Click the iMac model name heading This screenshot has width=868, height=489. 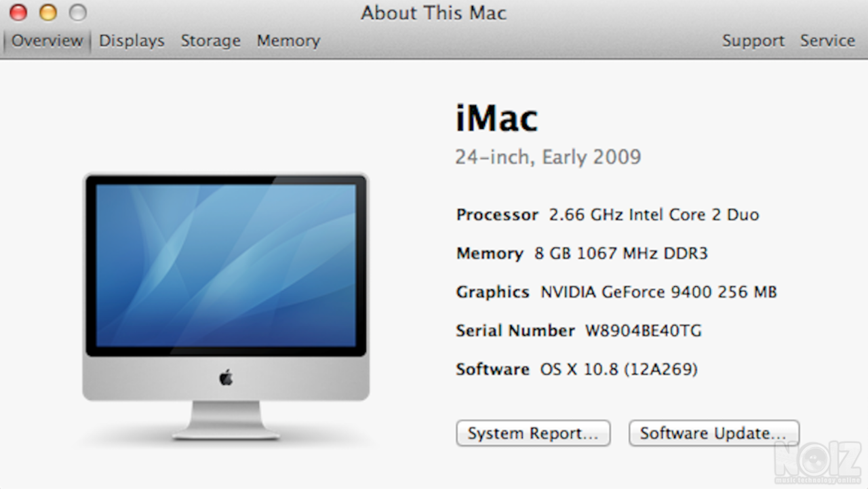pos(496,117)
